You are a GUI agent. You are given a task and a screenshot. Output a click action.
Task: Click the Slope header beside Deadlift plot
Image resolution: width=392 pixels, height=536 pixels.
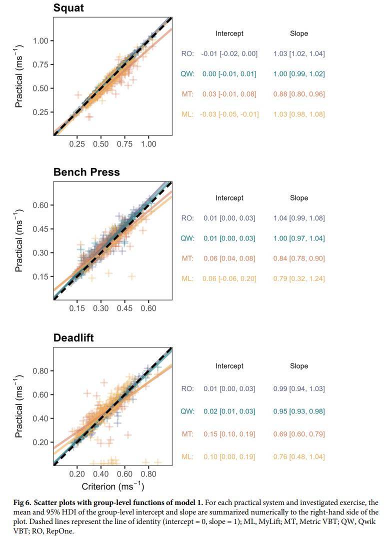(299, 366)
